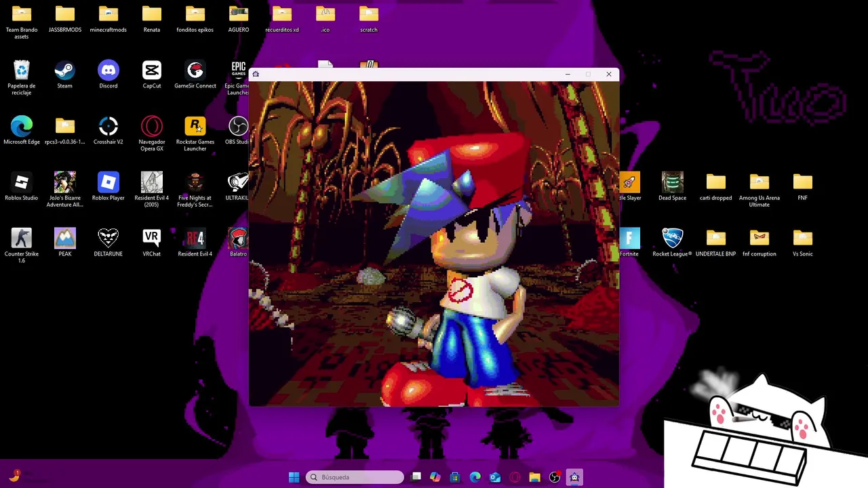Launch Resident Evil 4 red-logo shortcut
Screen dimensions: 868x488
click(x=195, y=243)
